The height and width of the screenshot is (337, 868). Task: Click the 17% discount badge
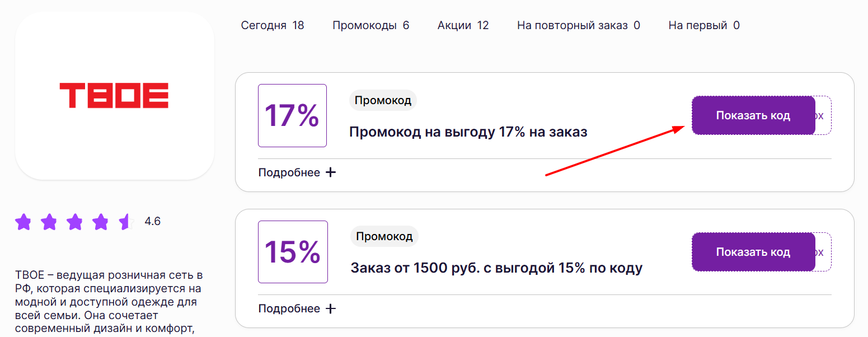click(292, 115)
